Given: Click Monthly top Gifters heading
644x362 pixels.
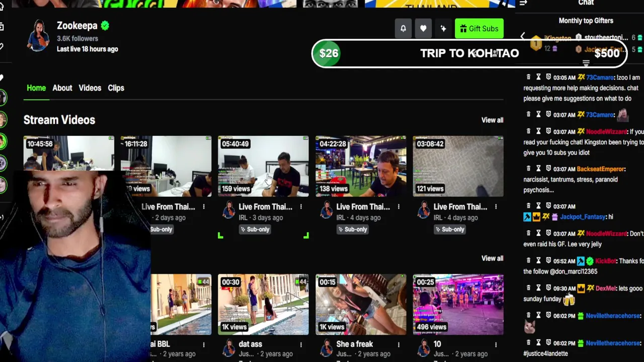Looking at the screenshot, I should pos(586,21).
